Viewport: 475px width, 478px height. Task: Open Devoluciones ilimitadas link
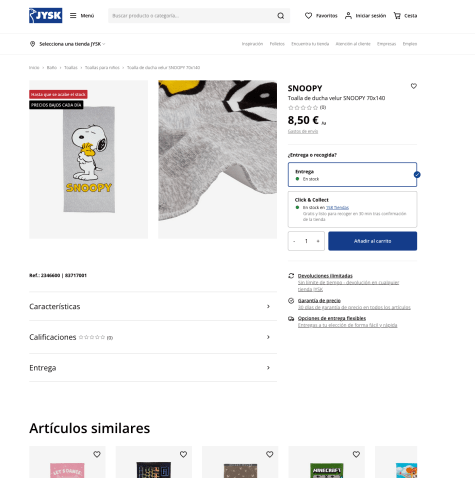click(x=325, y=276)
